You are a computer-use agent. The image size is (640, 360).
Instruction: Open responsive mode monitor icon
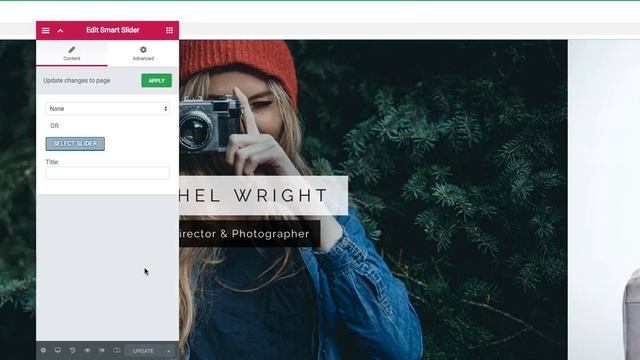click(58, 350)
